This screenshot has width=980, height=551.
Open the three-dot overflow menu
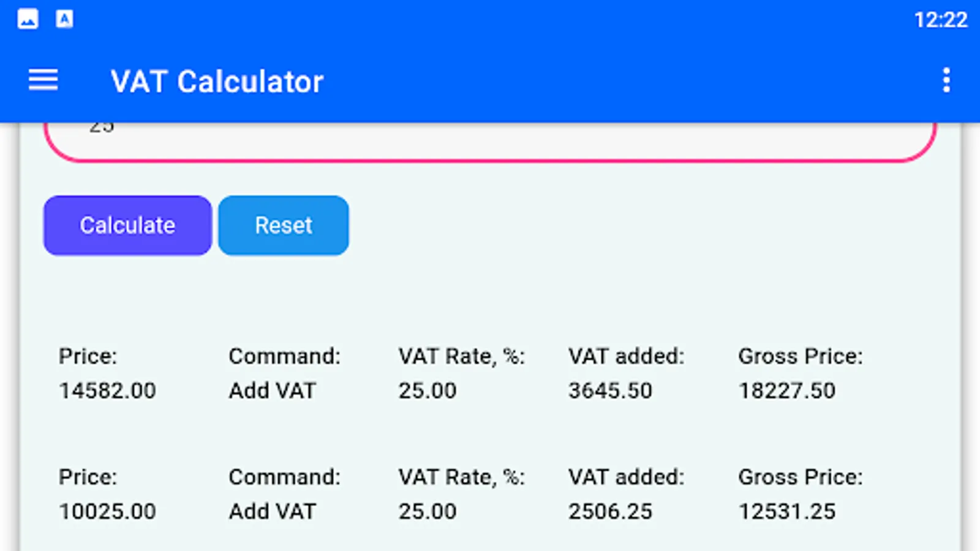tap(946, 80)
